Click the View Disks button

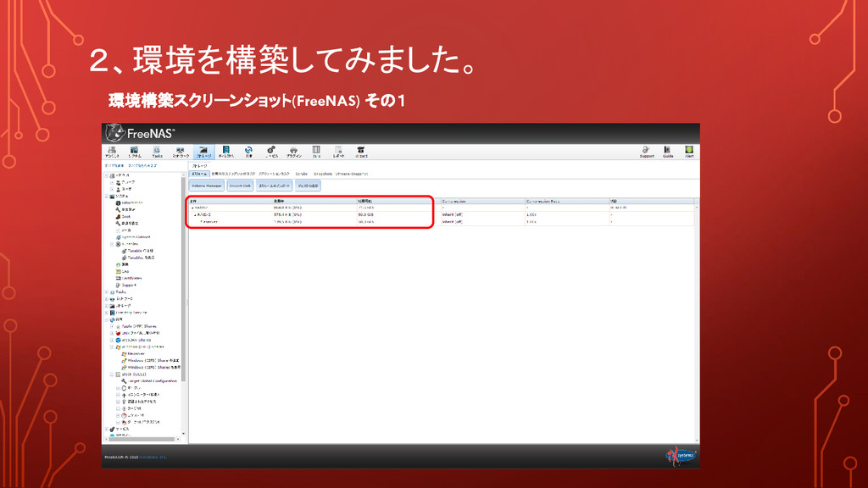pos(308,186)
